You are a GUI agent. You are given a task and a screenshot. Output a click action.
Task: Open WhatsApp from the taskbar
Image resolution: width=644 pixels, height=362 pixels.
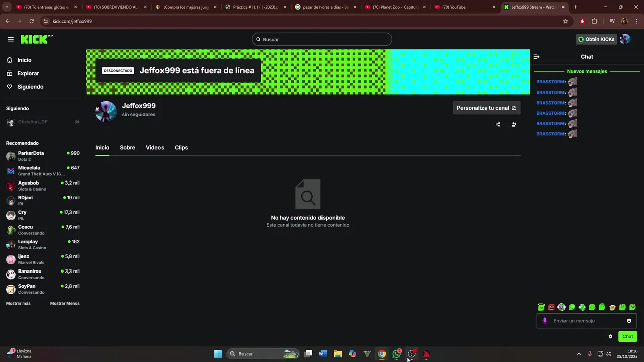point(397,354)
